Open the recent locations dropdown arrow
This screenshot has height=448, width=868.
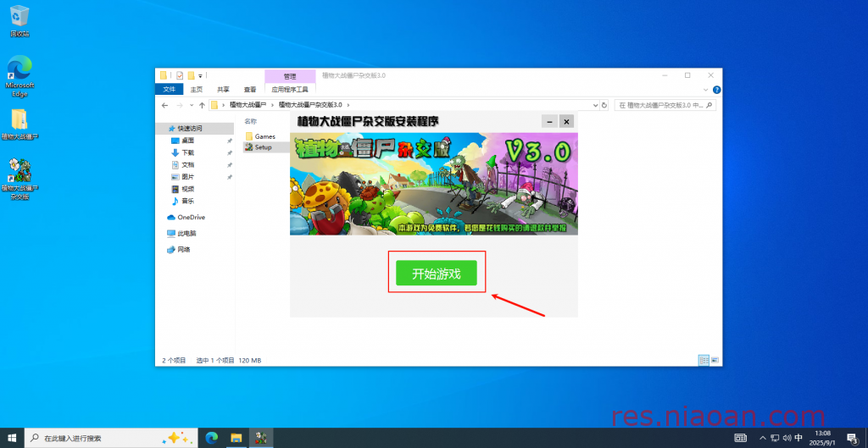point(192,105)
